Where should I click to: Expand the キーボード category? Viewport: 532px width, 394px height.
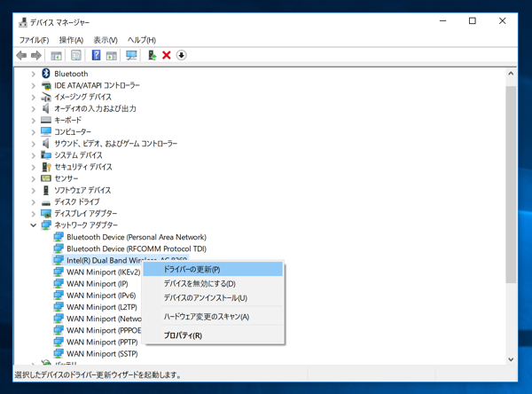point(34,120)
